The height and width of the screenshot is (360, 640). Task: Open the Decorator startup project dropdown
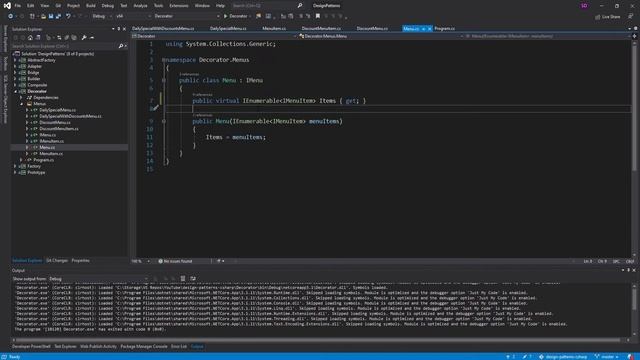coord(187,16)
